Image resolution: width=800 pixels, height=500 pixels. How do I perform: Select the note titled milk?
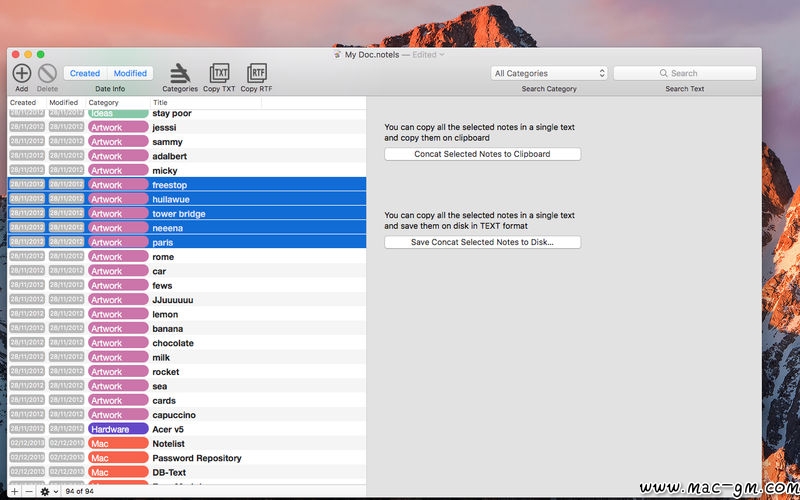click(187, 357)
